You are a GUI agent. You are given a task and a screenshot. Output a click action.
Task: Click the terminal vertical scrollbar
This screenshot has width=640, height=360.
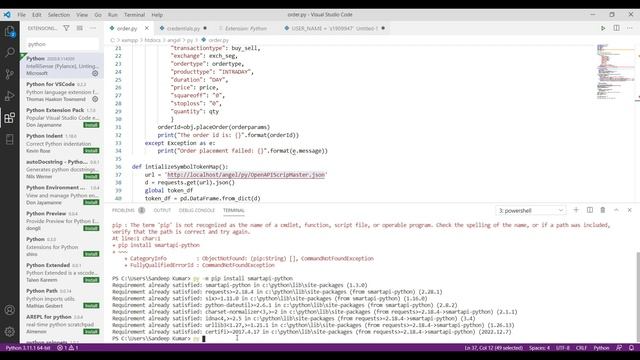[x=638, y=297]
